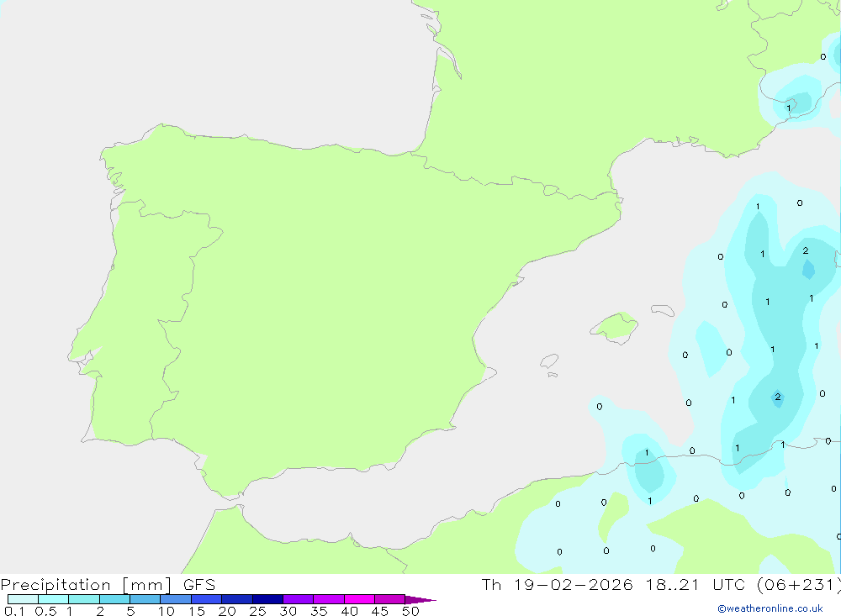Click the '10' legend scale label
Image resolution: width=841 pixels, height=616 pixels.
pyautogui.click(x=167, y=611)
